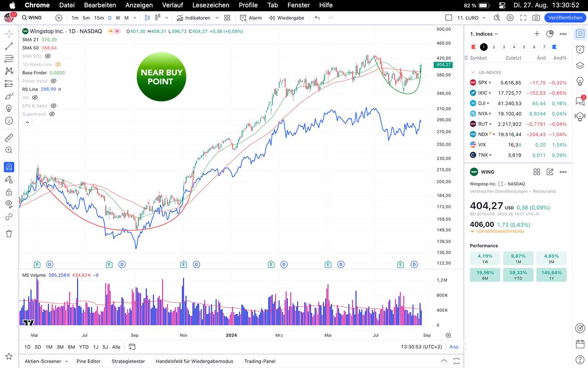
Task: Open the ruler measure tool
Action: (9, 138)
